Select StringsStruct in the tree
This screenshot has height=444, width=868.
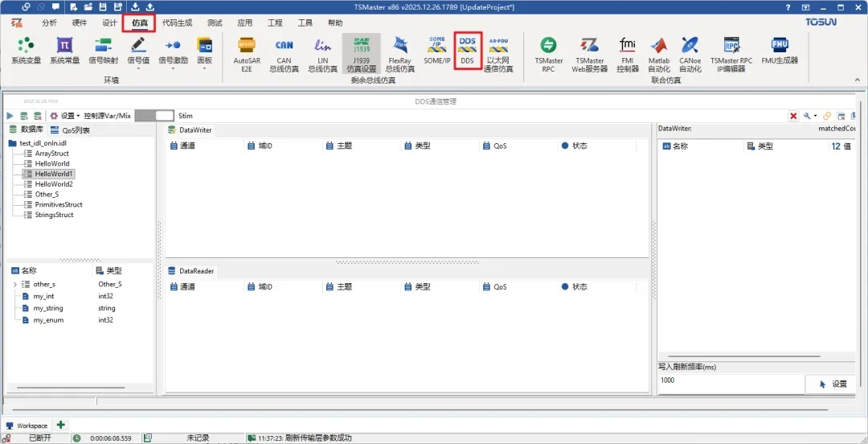55,215
